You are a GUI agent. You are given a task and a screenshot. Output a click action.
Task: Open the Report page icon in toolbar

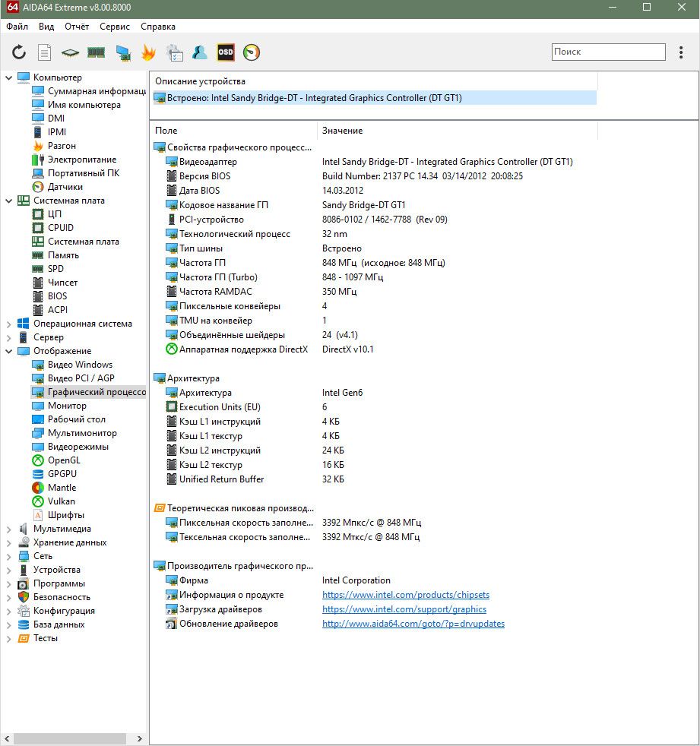[x=44, y=52]
